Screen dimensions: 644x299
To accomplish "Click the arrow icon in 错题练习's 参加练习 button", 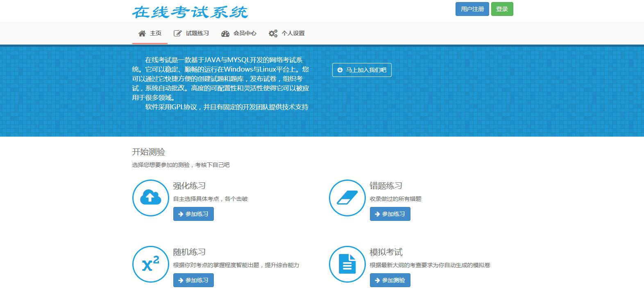I will (377, 214).
